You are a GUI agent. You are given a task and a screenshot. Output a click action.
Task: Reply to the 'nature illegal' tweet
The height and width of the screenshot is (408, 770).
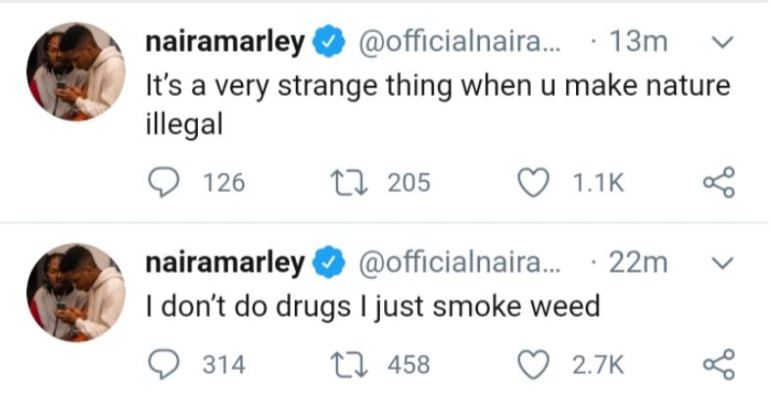(x=163, y=183)
